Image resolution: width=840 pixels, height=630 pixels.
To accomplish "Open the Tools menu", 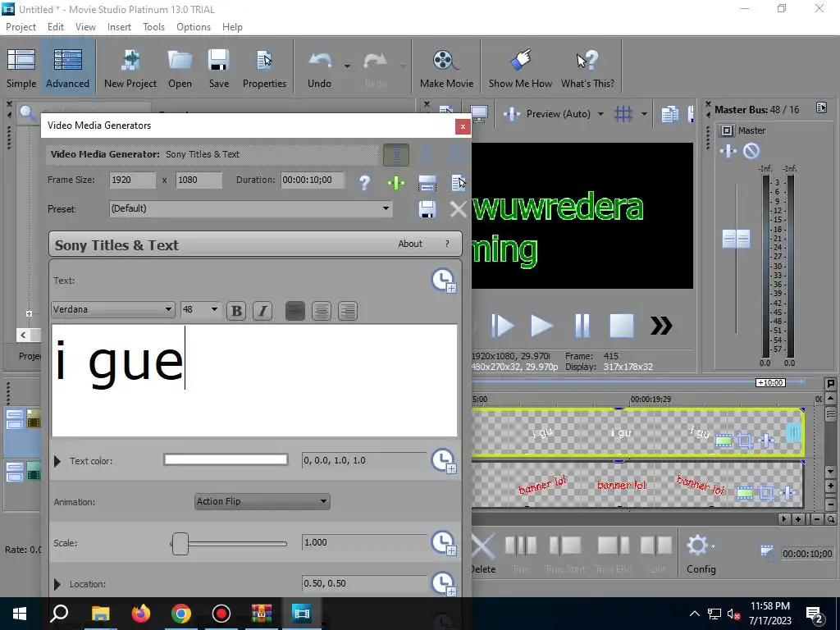I will [x=153, y=27].
